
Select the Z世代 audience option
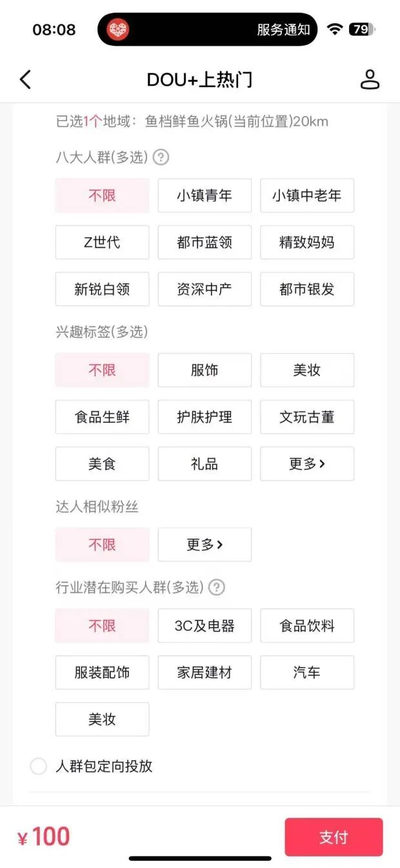[x=102, y=242]
